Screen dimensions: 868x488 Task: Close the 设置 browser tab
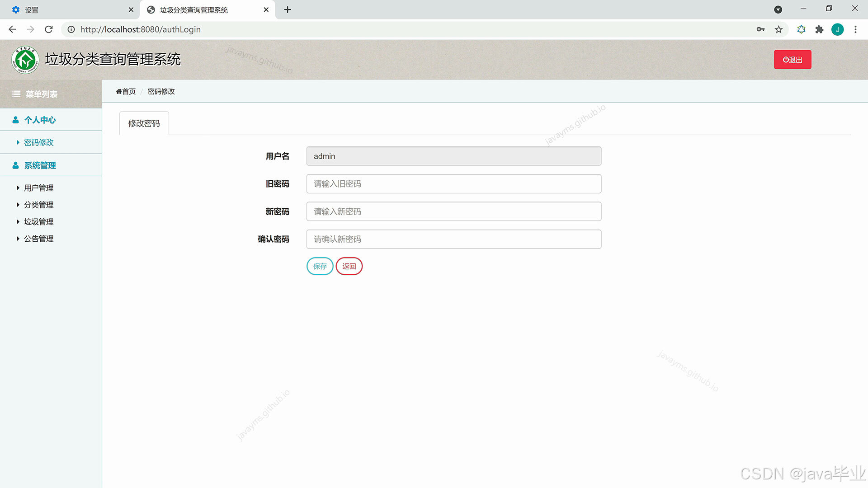[131, 9]
